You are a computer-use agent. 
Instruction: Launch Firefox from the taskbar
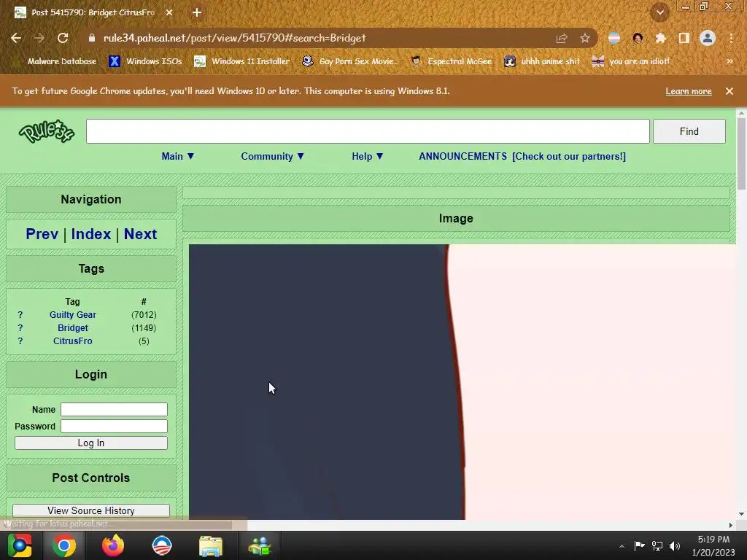coord(113,545)
